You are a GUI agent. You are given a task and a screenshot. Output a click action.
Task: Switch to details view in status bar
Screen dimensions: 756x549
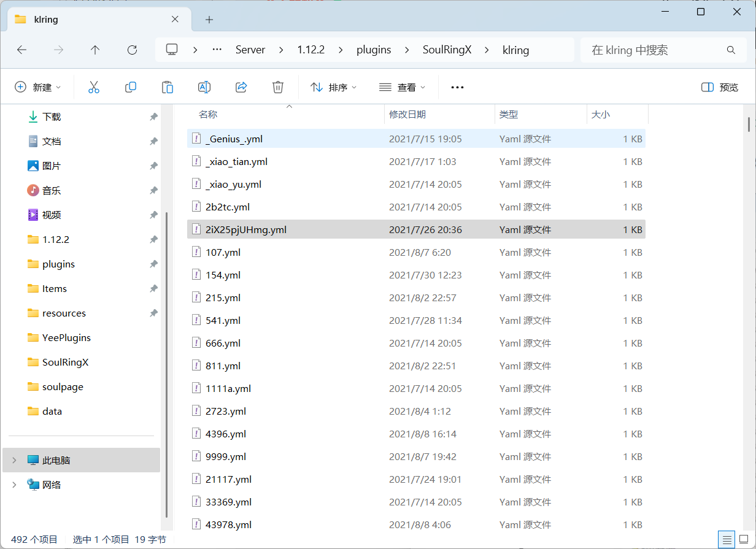[727, 540]
